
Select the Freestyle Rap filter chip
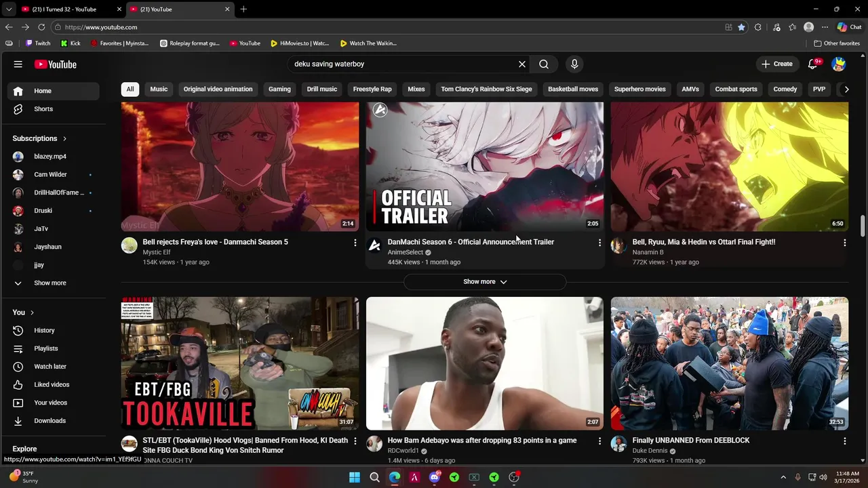pyautogui.click(x=372, y=89)
